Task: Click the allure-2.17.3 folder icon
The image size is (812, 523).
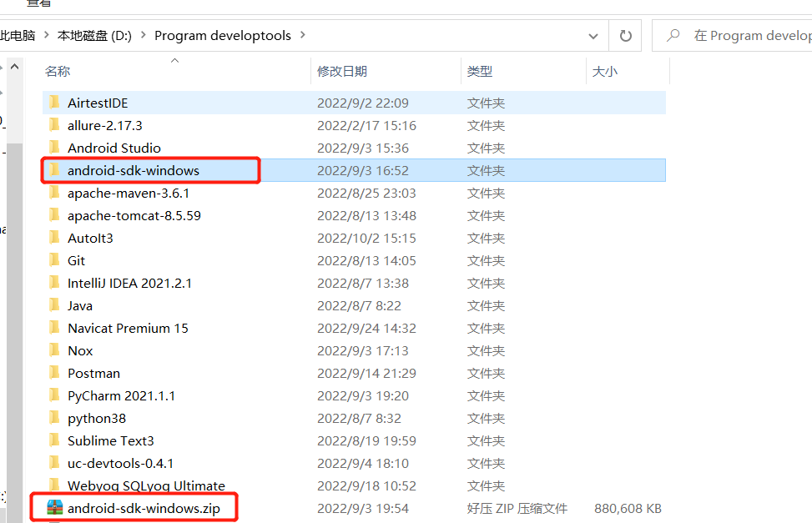Action: coord(54,125)
